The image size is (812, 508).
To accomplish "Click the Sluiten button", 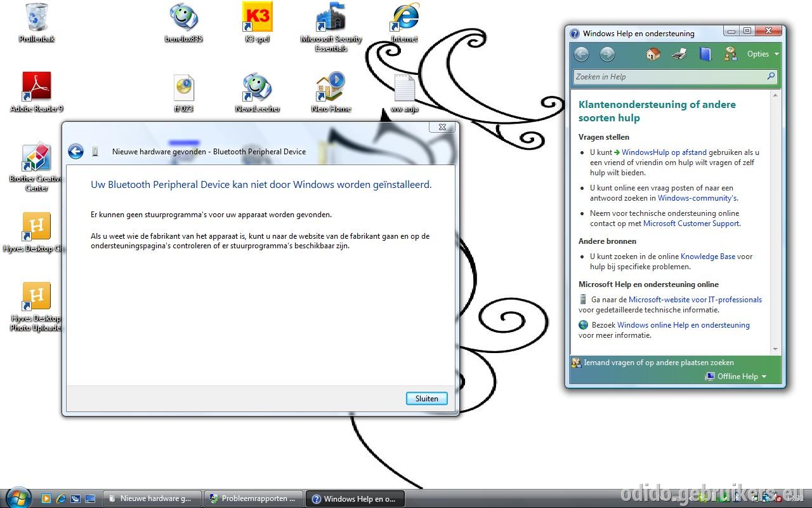I will (x=426, y=399).
